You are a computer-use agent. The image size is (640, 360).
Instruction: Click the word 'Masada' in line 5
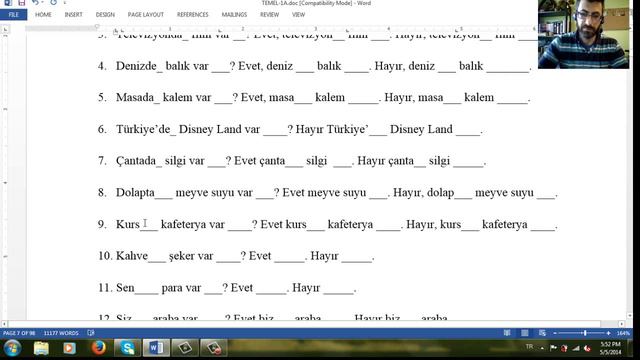click(135, 98)
